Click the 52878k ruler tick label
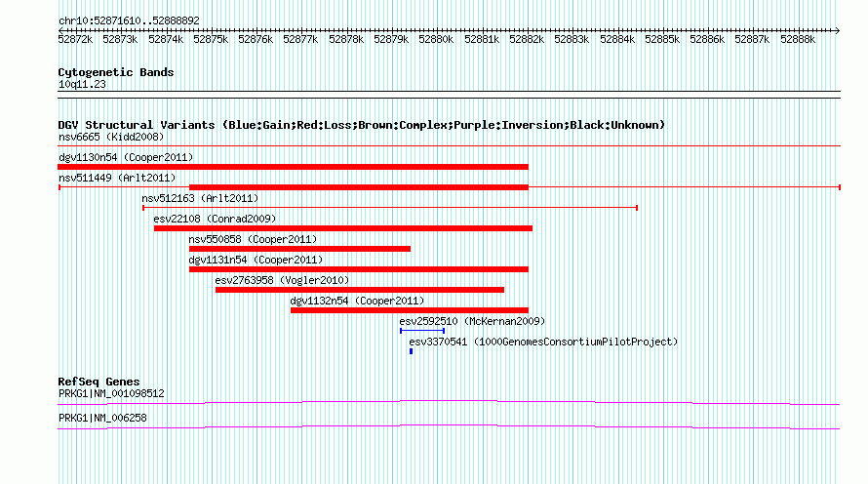868x484 pixels. click(346, 39)
